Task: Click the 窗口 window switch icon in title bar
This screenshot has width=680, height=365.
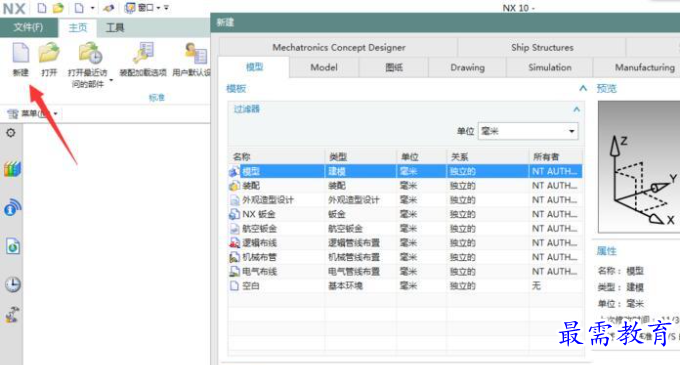Action: coord(130,8)
